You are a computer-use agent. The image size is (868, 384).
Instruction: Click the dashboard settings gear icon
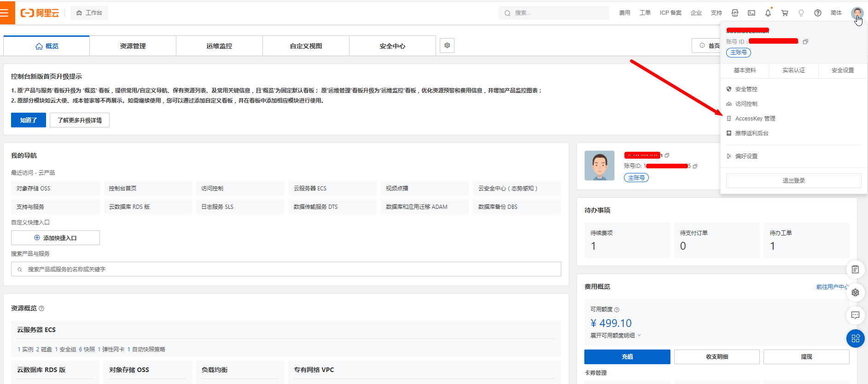pyautogui.click(x=447, y=46)
